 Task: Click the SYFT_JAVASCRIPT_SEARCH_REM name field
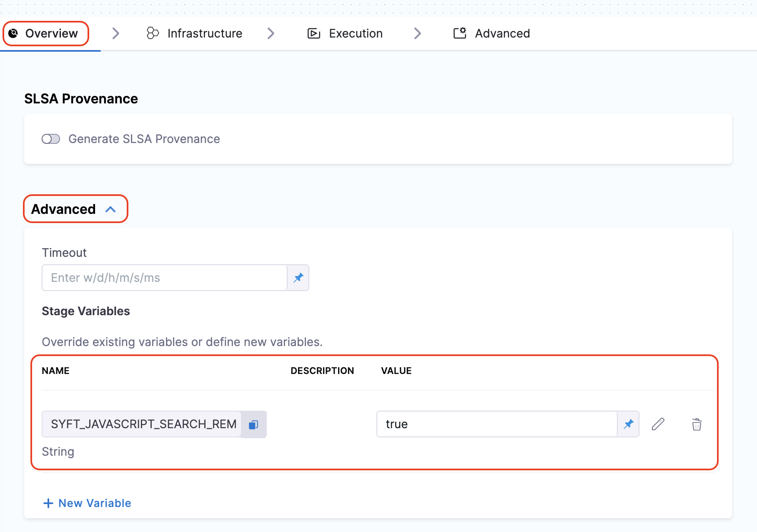pos(142,424)
